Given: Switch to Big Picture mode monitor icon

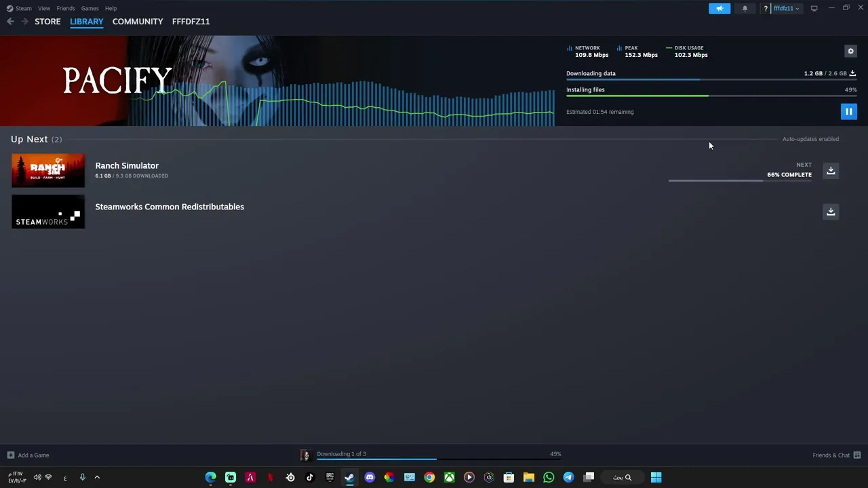Looking at the screenshot, I should pos(814,8).
